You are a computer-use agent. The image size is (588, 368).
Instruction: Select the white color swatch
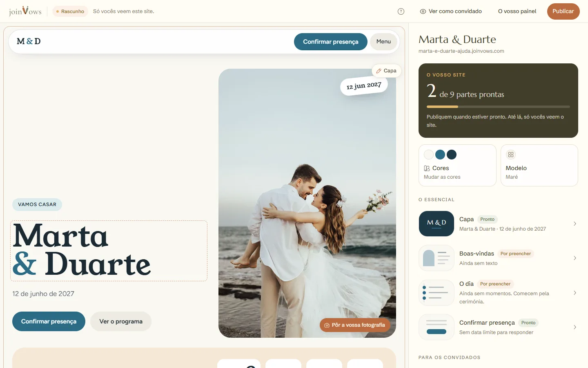[429, 155]
